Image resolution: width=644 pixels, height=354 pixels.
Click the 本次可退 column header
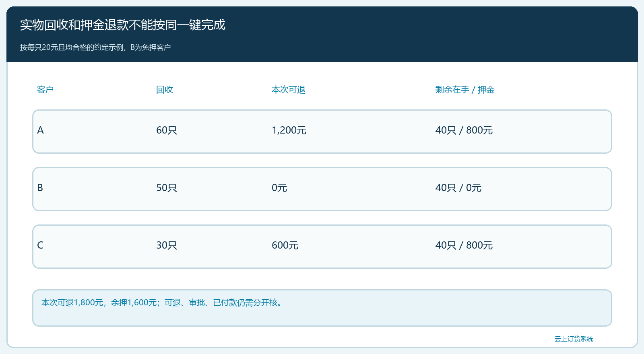(x=289, y=90)
